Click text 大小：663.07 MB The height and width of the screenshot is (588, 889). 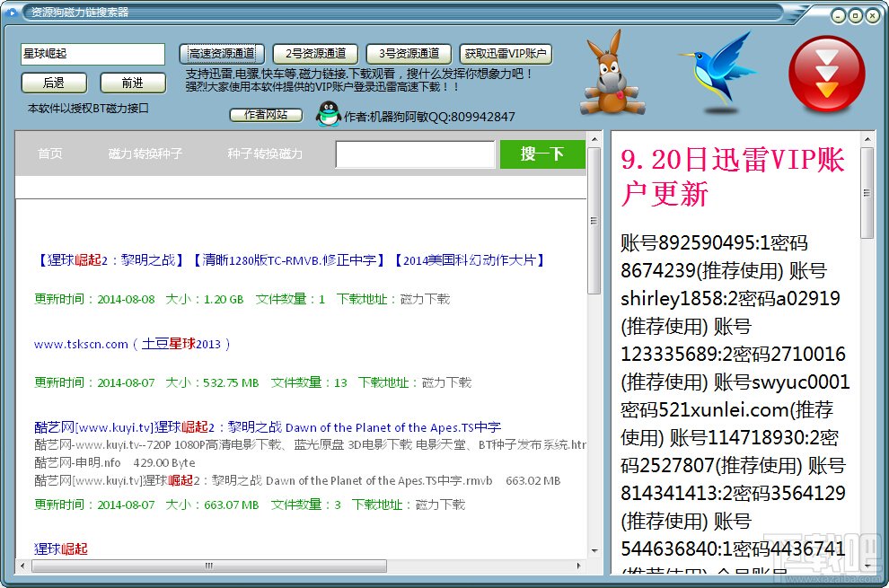(212, 505)
